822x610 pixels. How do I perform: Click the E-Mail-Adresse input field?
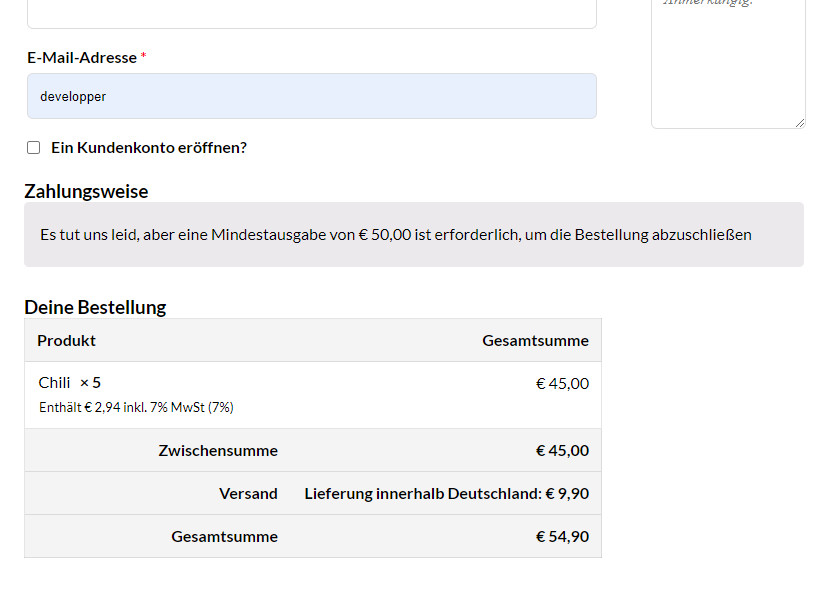[x=311, y=96]
